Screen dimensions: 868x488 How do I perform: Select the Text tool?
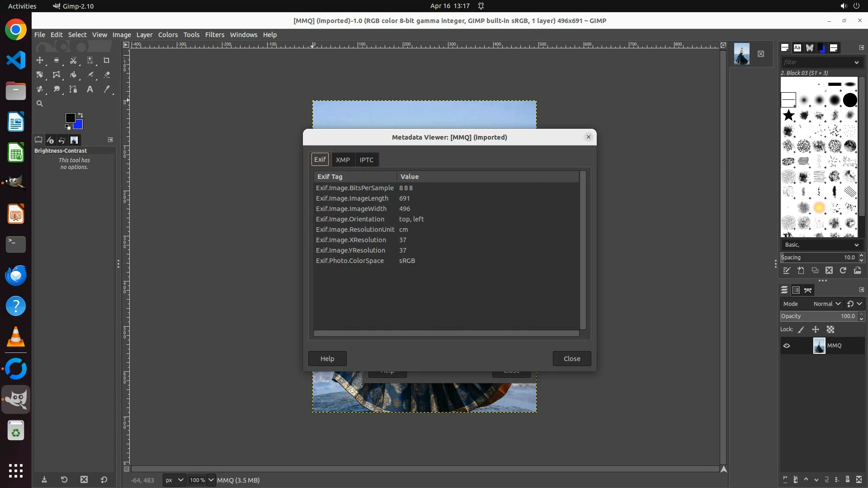(90, 89)
